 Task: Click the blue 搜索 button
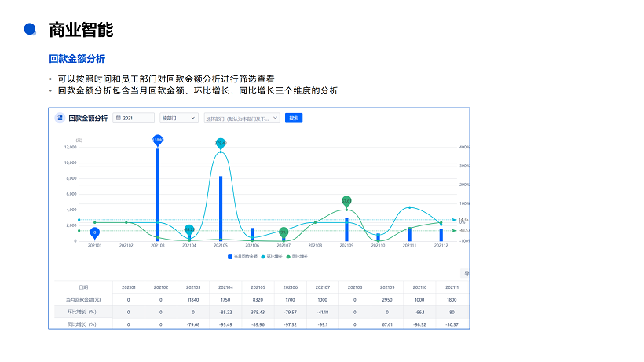[294, 119]
